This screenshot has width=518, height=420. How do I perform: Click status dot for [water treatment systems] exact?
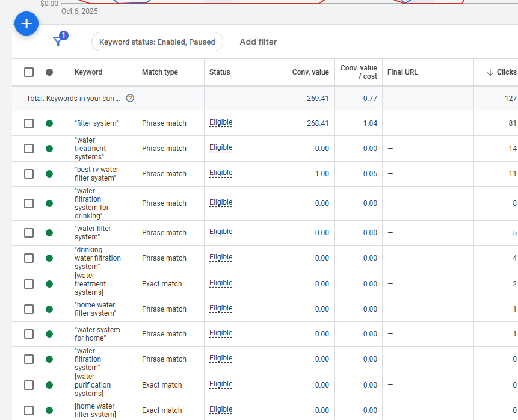click(49, 284)
